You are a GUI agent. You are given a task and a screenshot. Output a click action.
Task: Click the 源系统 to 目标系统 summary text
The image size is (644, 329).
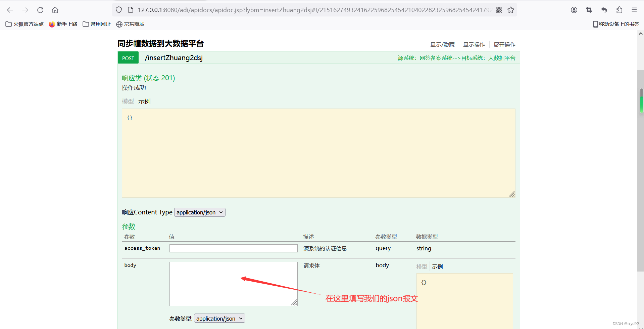456,58
